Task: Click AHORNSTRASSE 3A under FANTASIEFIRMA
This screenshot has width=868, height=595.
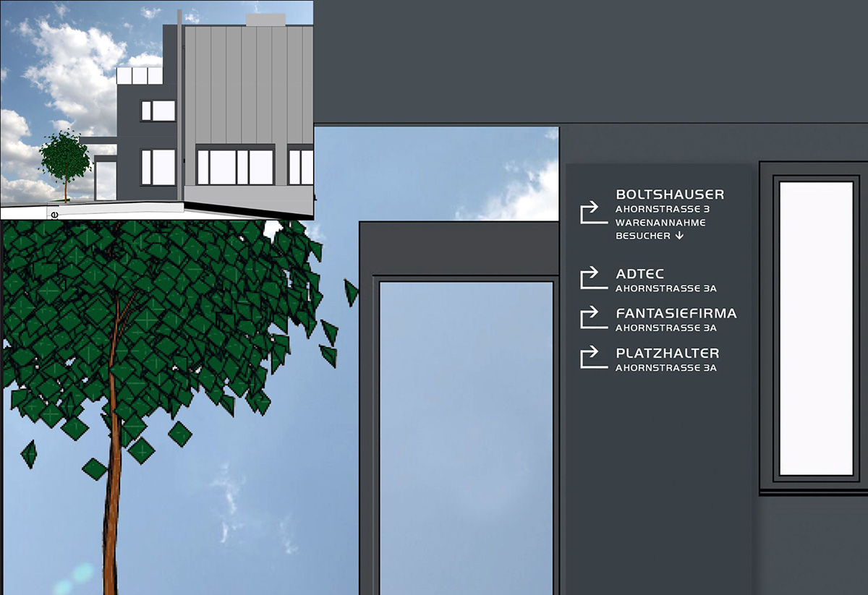Action: click(666, 328)
